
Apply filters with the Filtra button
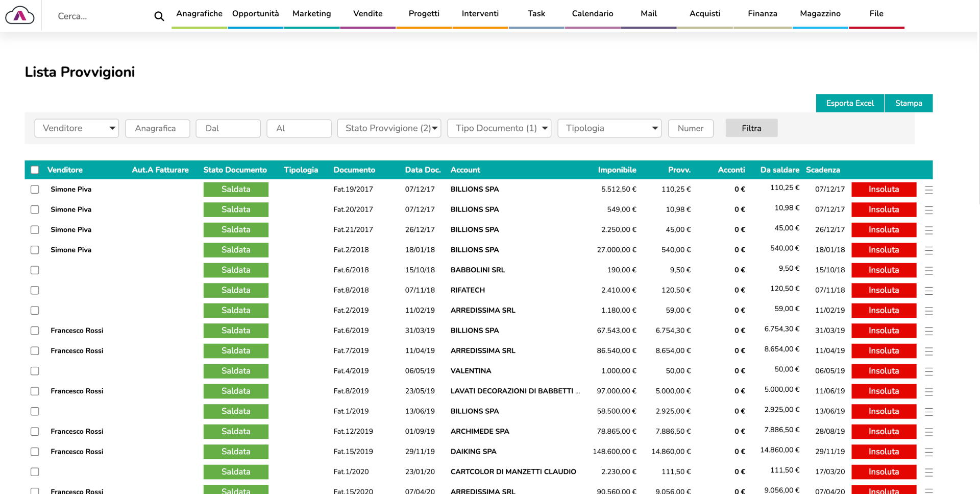751,128
